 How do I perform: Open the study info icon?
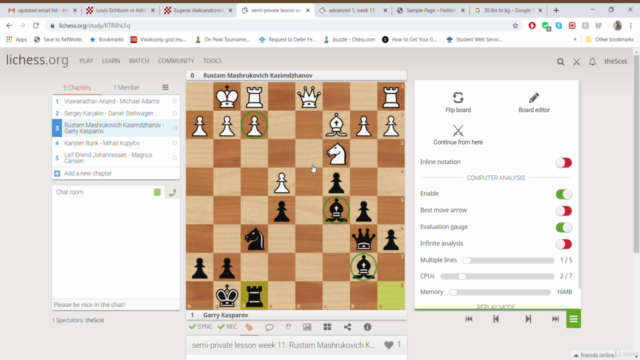click(x=367, y=327)
